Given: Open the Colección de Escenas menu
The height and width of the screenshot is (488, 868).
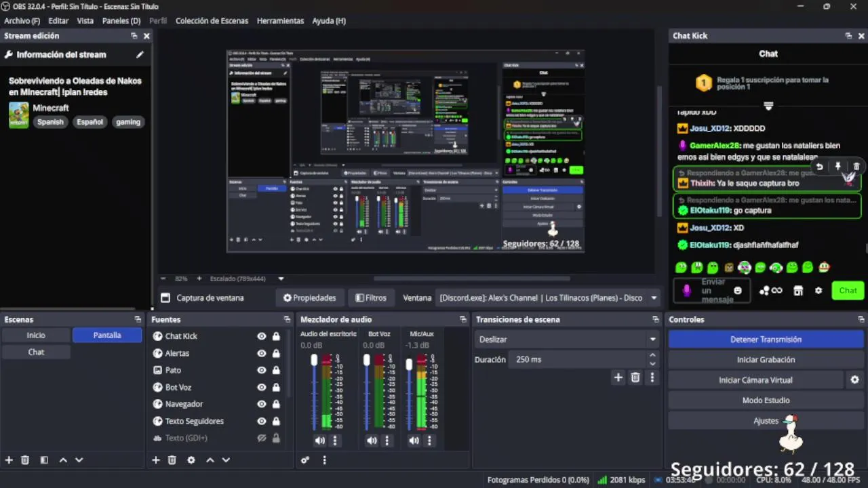Looking at the screenshot, I should pyautogui.click(x=212, y=21).
